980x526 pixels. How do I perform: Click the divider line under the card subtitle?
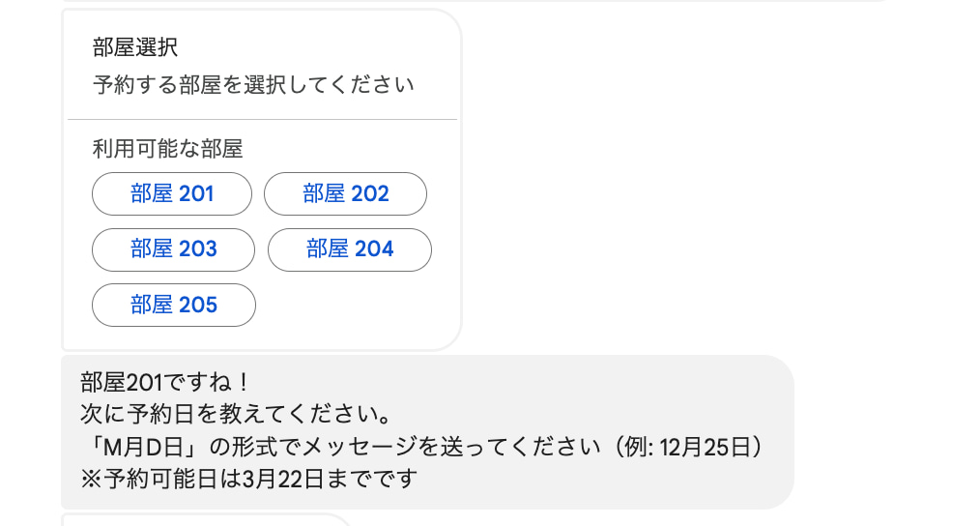pyautogui.click(x=262, y=119)
